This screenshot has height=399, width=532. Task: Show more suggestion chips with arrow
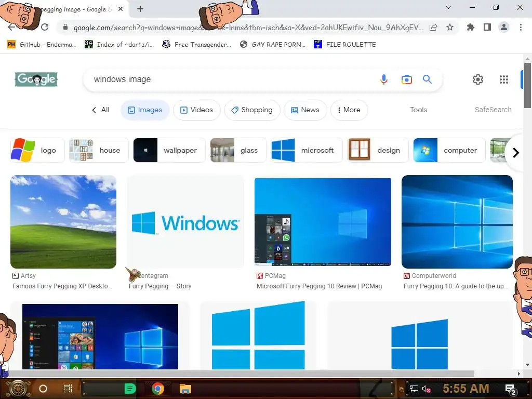[516, 153]
